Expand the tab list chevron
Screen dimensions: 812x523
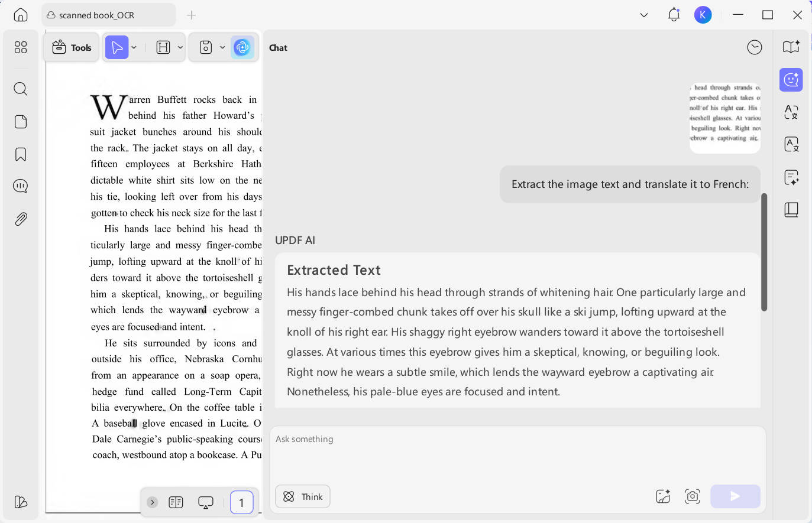point(644,15)
